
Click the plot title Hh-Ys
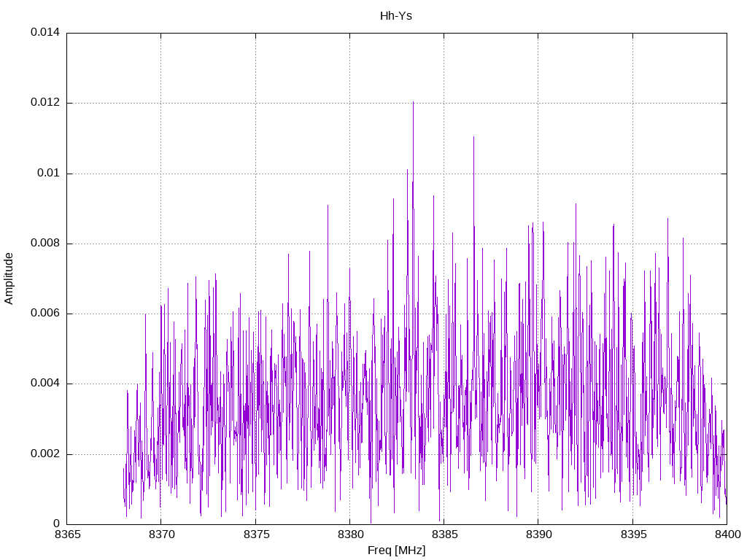[395, 15]
